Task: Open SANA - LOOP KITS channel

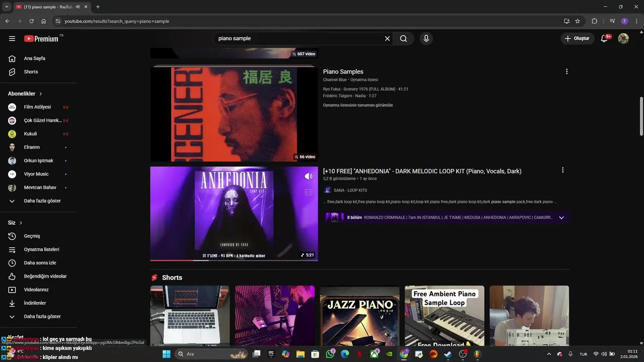Action: [350, 191]
